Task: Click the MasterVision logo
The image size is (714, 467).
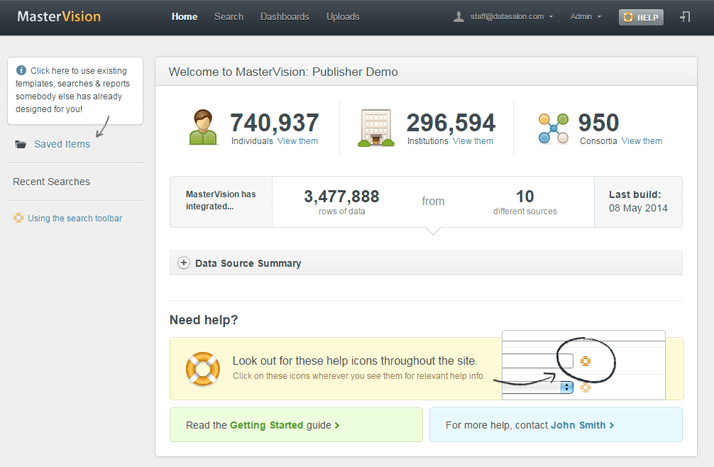Action: (x=56, y=17)
